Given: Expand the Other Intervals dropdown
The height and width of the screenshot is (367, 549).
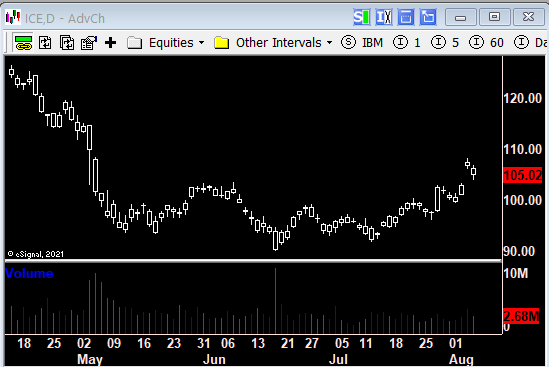Looking at the screenshot, I should click(329, 43).
